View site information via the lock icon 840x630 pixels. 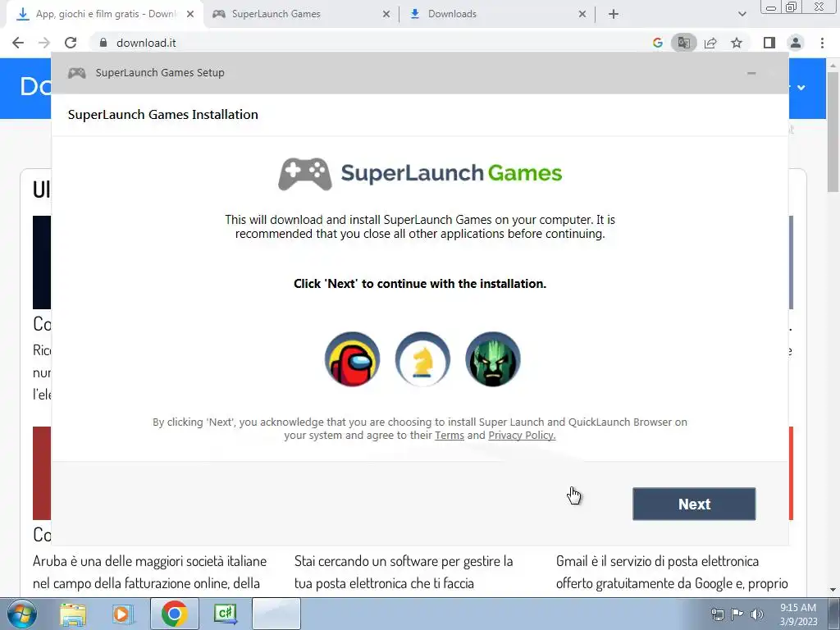point(103,43)
